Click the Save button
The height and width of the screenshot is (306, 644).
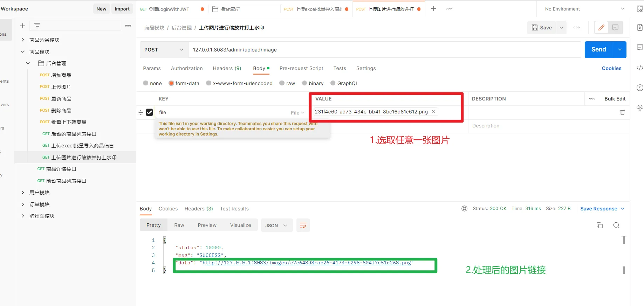click(x=542, y=27)
